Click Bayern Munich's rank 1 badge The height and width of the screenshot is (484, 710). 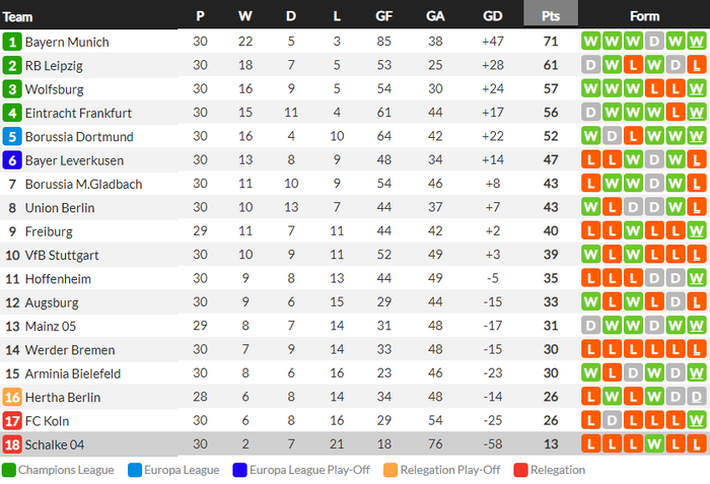(x=12, y=42)
